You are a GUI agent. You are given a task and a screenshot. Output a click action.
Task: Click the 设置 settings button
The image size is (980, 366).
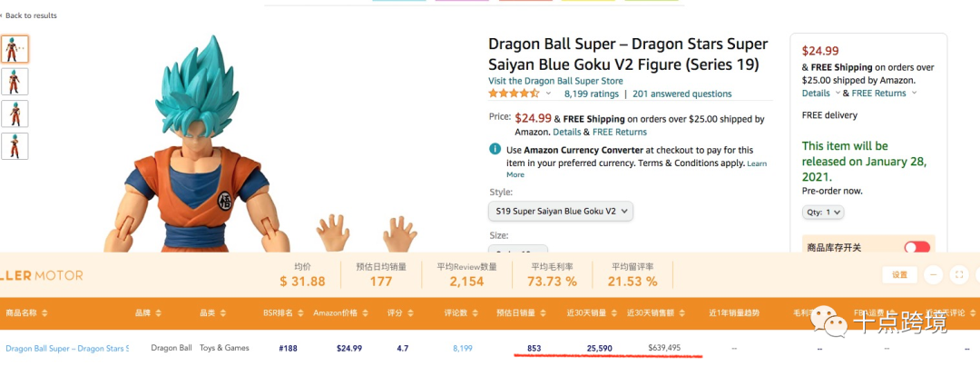(x=899, y=274)
